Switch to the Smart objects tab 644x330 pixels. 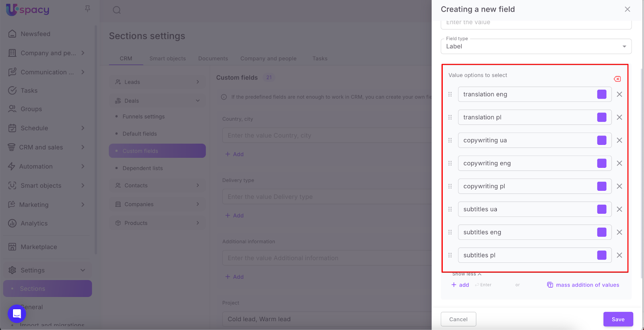[x=167, y=58]
